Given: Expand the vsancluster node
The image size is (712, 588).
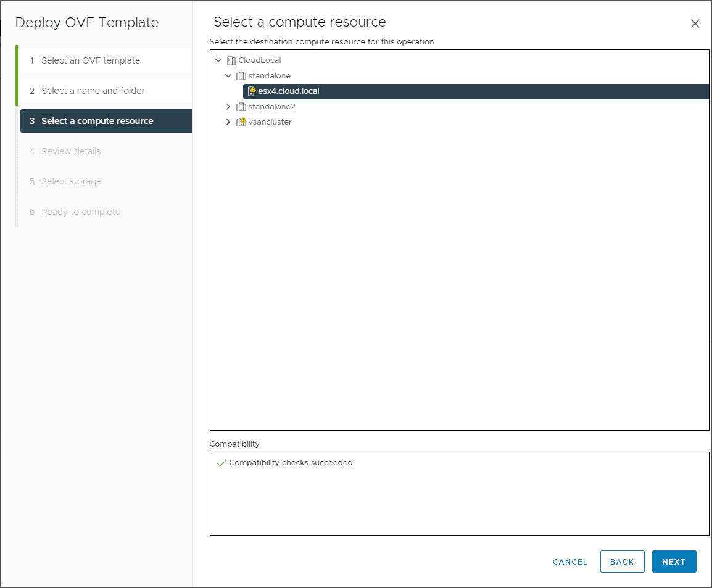Looking at the screenshot, I should pyautogui.click(x=228, y=122).
